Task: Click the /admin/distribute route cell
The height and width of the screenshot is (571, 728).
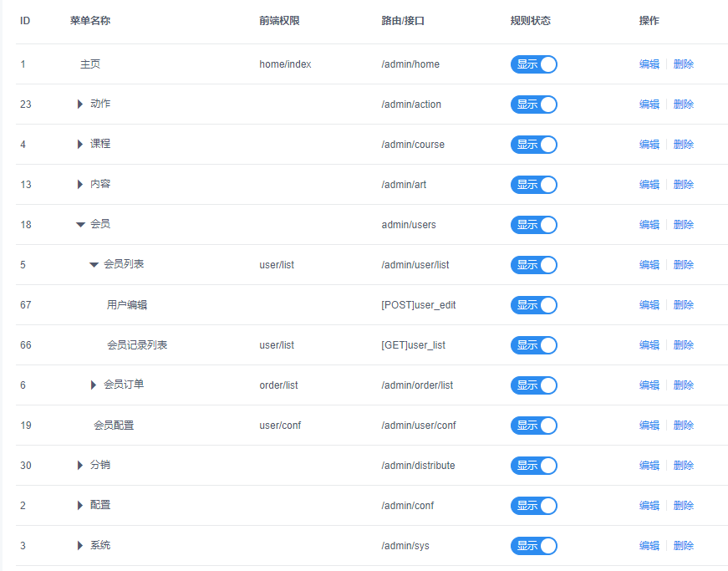Action: tap(418, 465)
